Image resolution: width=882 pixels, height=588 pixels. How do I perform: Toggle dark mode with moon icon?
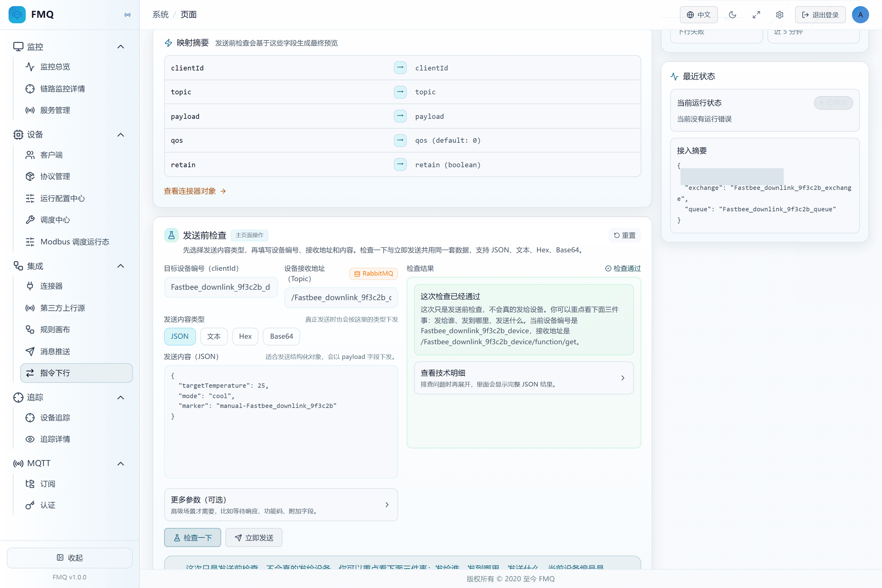pyautogui.click(x=732, y=15)
